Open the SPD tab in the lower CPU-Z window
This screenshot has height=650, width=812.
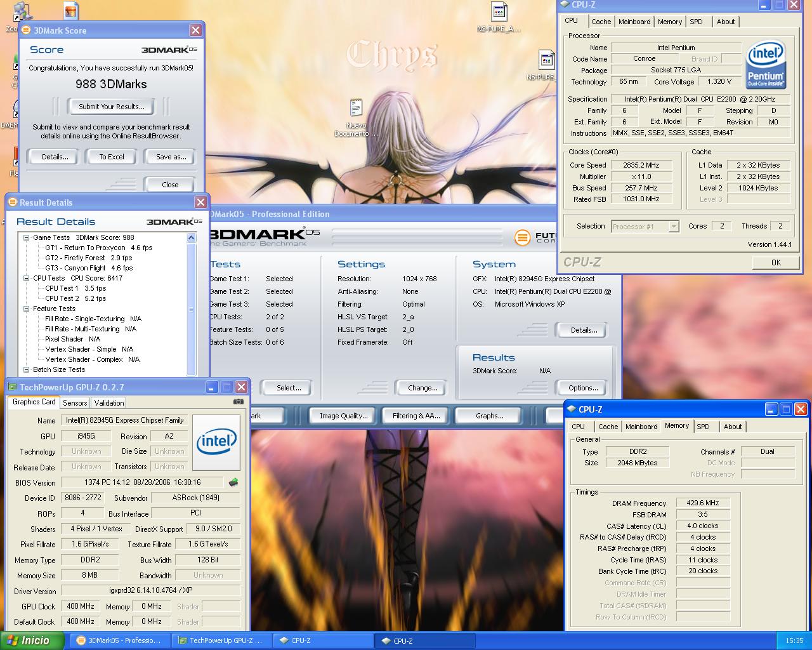pyautogui.click(x=703, y=427)
